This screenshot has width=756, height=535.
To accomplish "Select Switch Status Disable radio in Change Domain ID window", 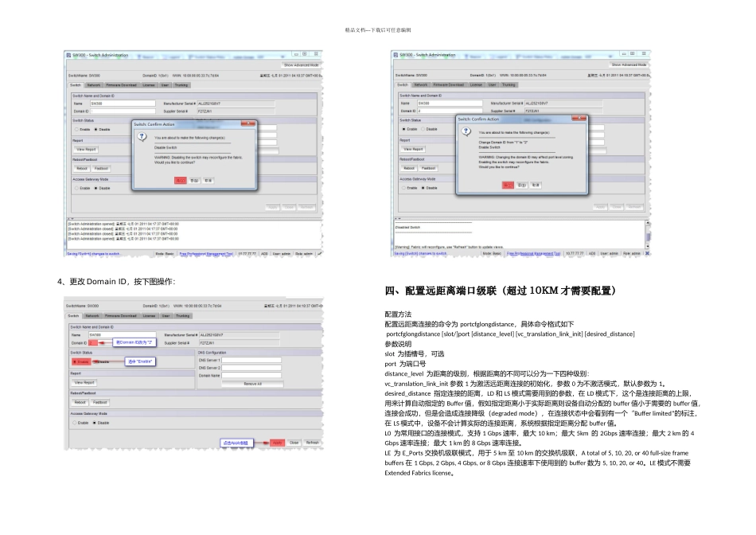I will pyautogui.click(x=423, y=129).
